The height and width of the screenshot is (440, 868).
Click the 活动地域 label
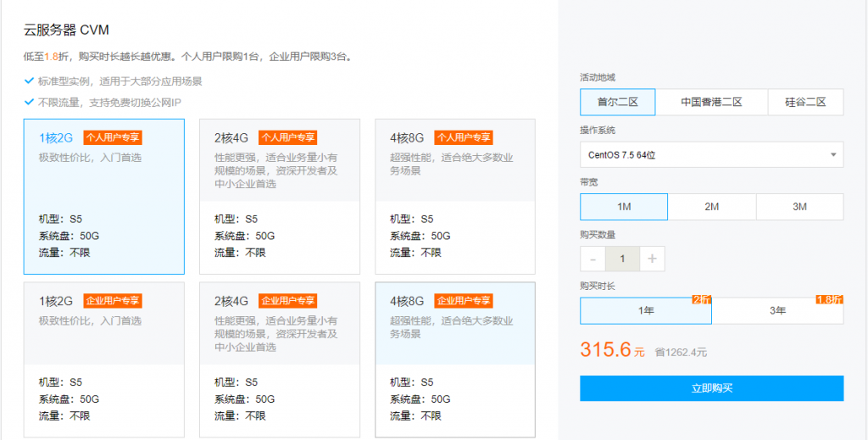[x=598, y=77]
